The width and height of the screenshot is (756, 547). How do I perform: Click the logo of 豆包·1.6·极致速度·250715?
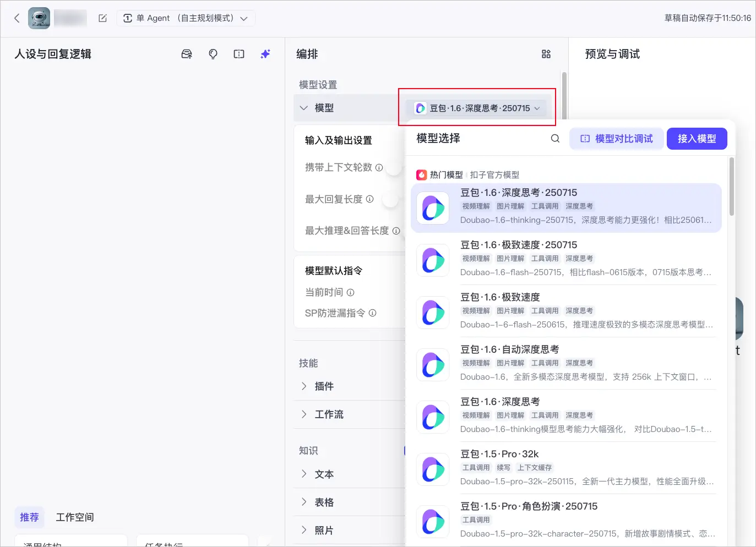433,260
